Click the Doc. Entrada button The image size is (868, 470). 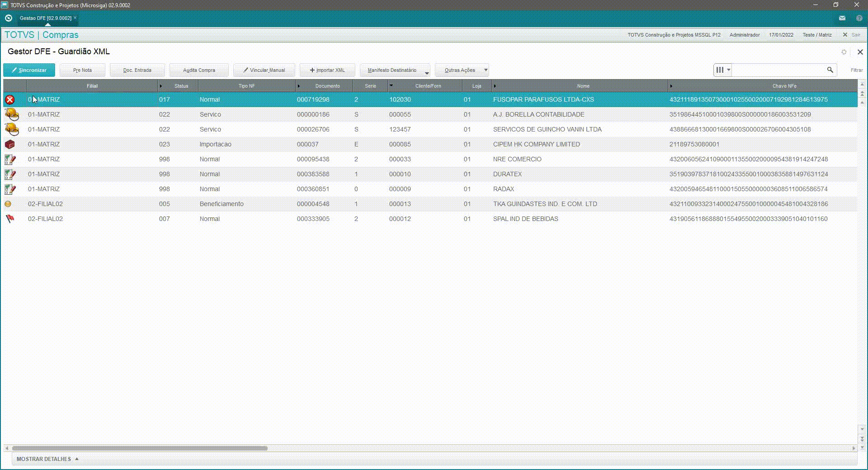click(x=137, y=70)
